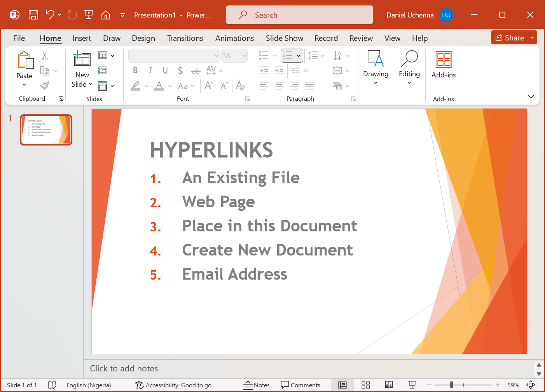Image resolution: width=545 pixels, height=392 pixels.
Task: Toggle text Shadow formatting
Action: tap(180, 70)
